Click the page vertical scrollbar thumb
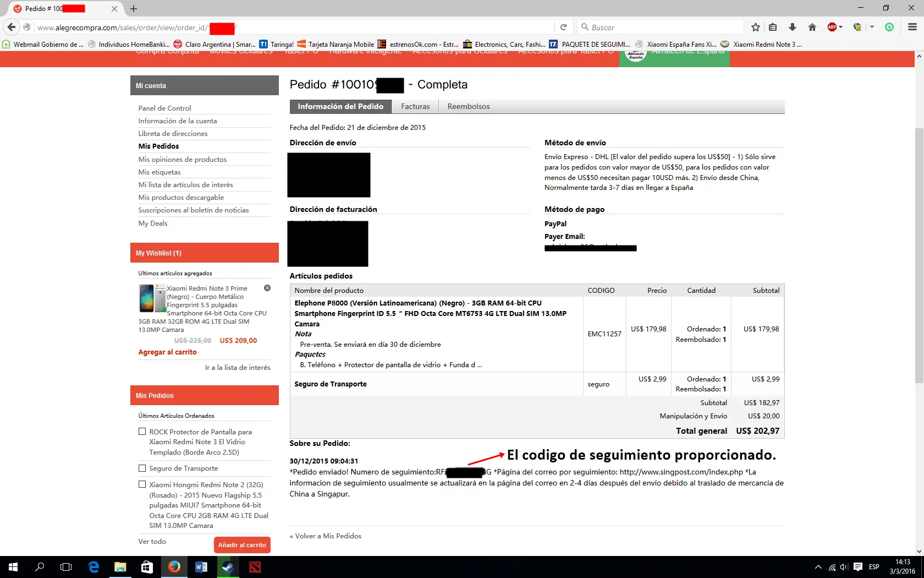Screen dimensions: 924x578 [919, 255]
